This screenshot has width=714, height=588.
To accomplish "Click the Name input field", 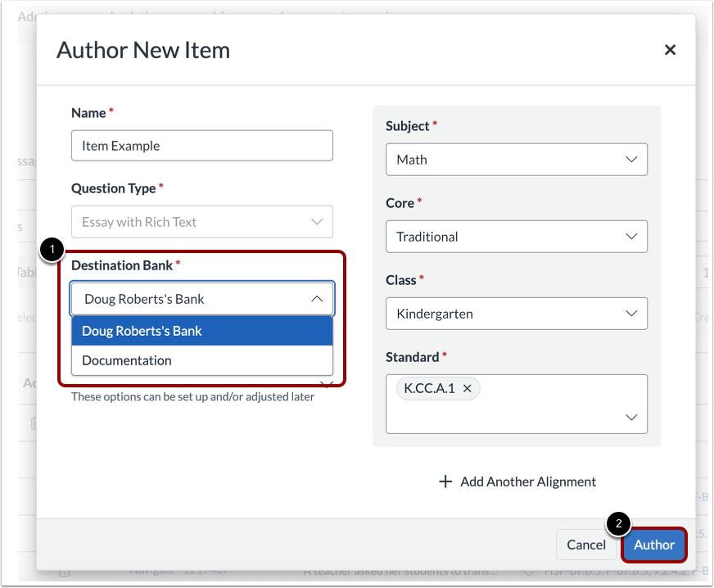I will (x=201, y=146).
